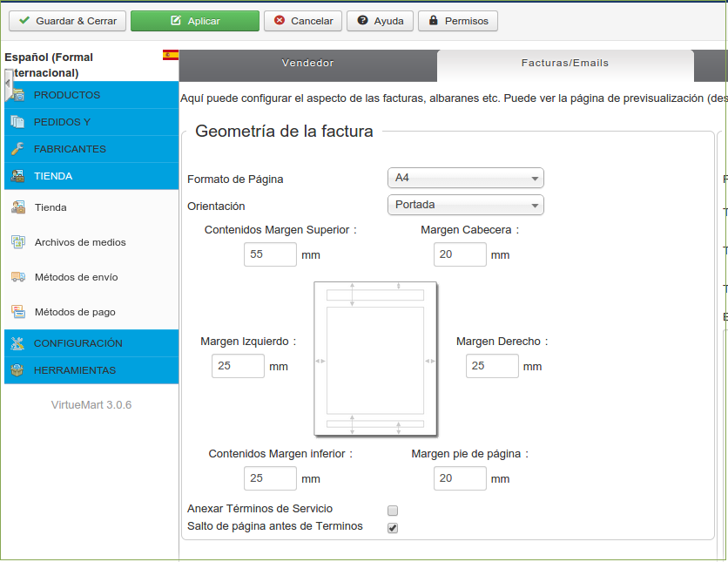Expand the CONFIGURACIÓN section
The height and width of the screenshot is (562, 728).
point(91,343)
